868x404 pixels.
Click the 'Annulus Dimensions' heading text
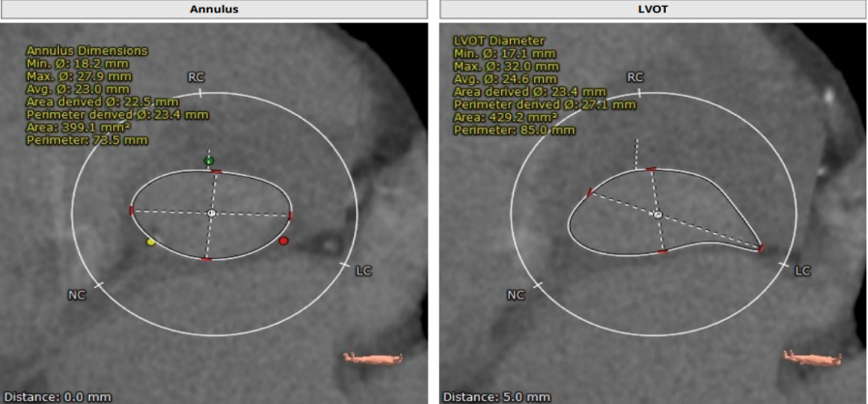click(x=87, y=51)
